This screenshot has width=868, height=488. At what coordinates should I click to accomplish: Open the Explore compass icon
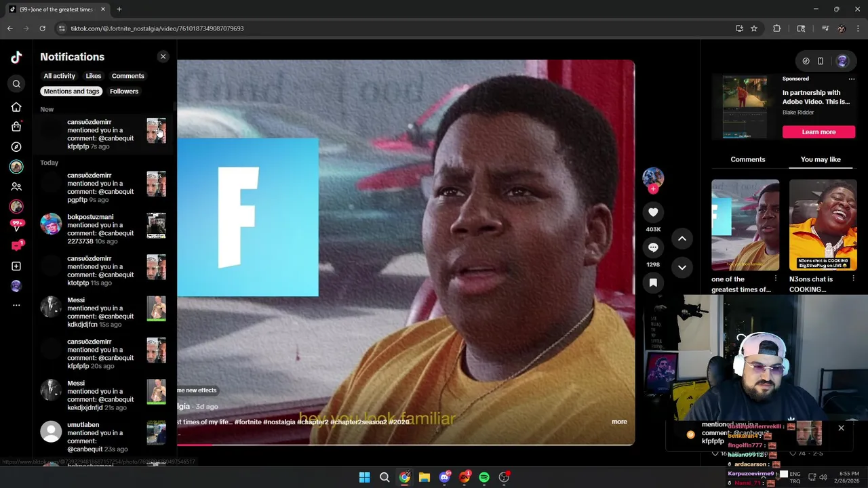pos(16,146)
